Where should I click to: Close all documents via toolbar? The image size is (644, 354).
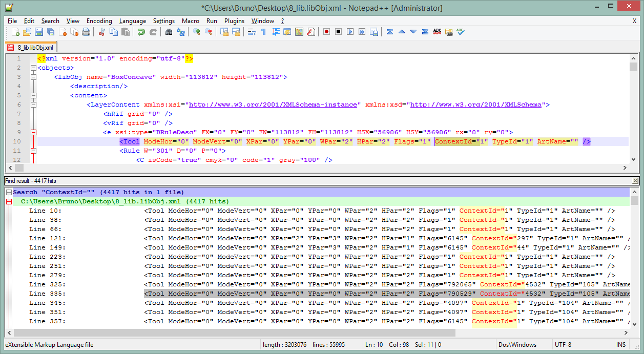click(74, 32)
